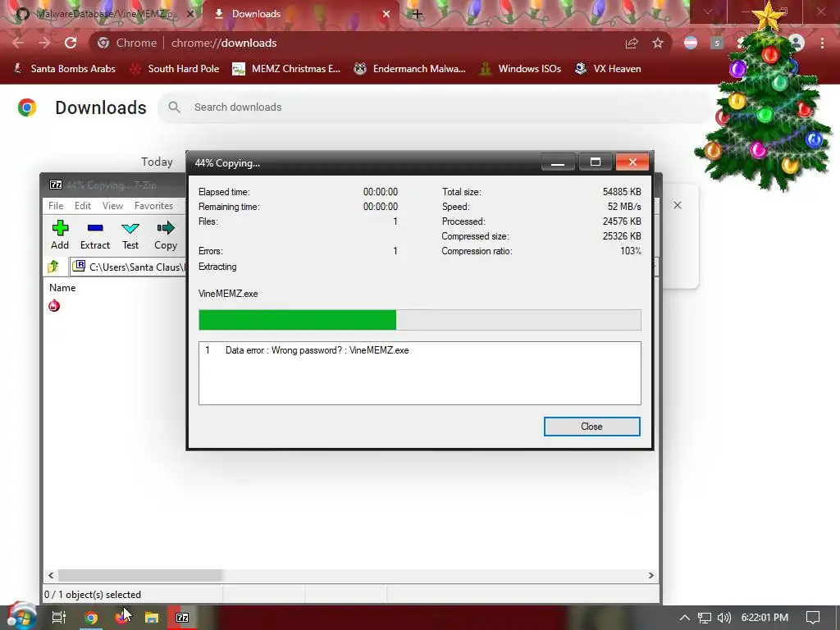Click the Chrome taskbar icon
Screen dimensions: 840x630
click(91, 618)
